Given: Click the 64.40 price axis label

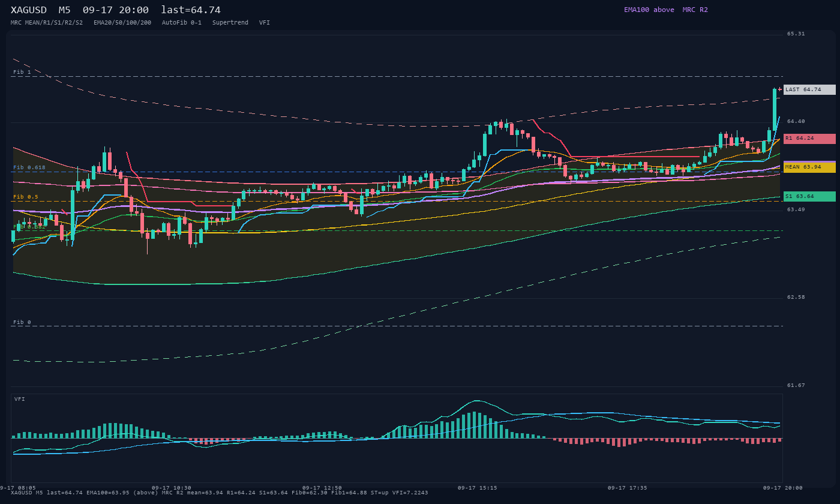Looking at the screenshot, I should tap(796, 121).
